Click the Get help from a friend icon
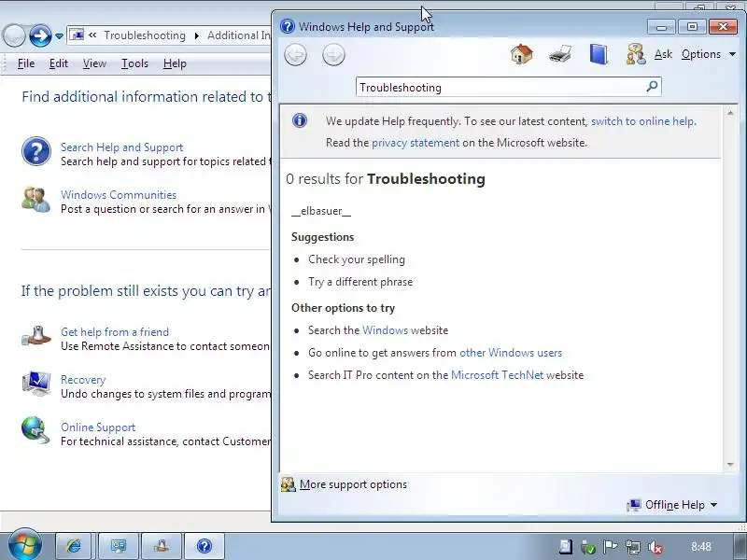747x560 pixels. click(36, 336)
